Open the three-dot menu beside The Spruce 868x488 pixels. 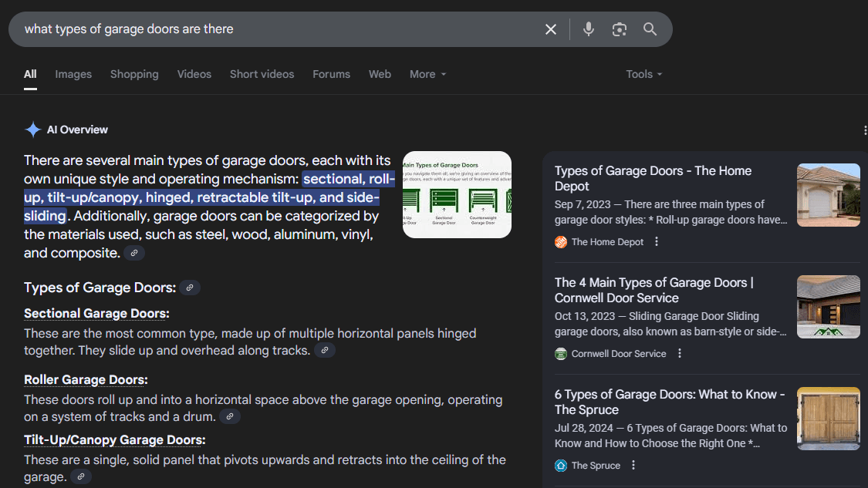tap(633, 466)
